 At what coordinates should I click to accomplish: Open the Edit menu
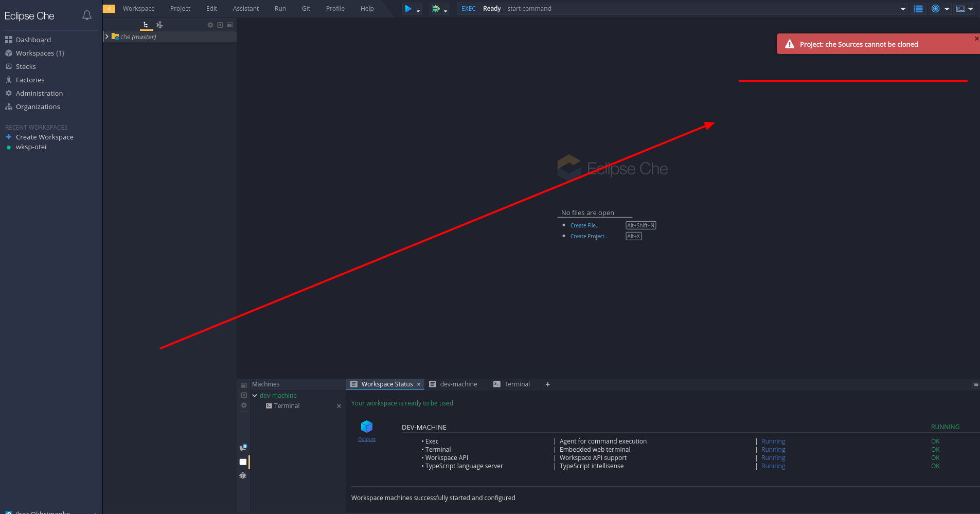(211, 9)
